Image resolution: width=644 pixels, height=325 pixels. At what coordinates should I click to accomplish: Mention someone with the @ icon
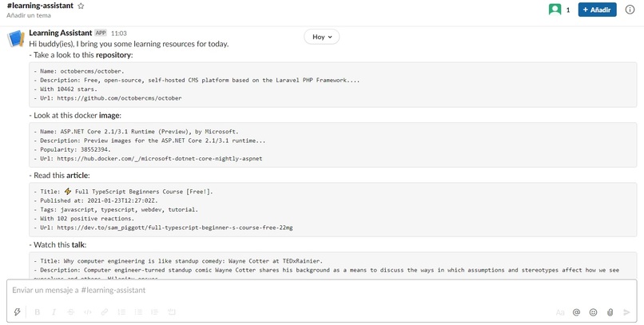576,312
